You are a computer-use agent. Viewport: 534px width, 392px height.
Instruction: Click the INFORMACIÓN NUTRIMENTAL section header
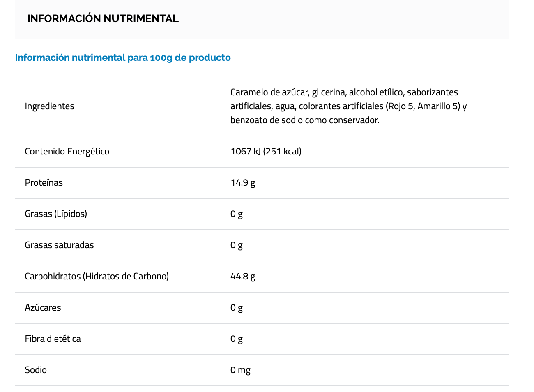tap(103, 18)
